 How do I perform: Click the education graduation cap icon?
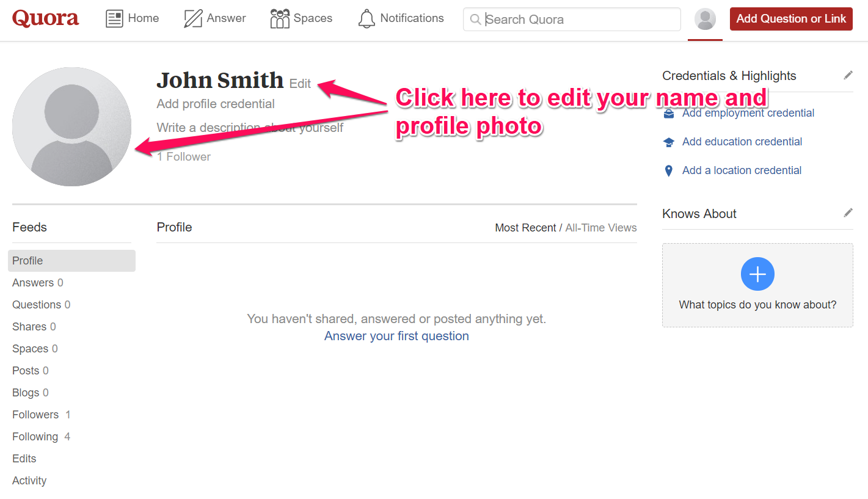point(669,142)
